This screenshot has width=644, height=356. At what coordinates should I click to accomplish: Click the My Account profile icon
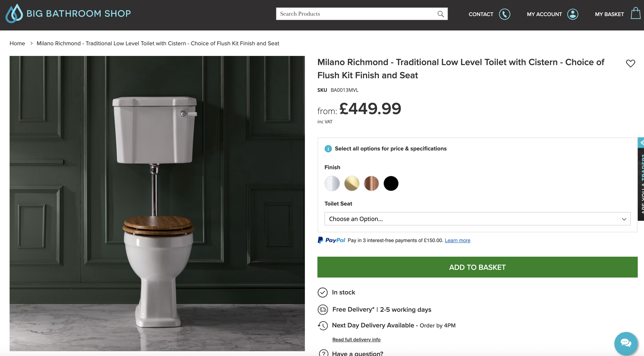tap(572, 14)
